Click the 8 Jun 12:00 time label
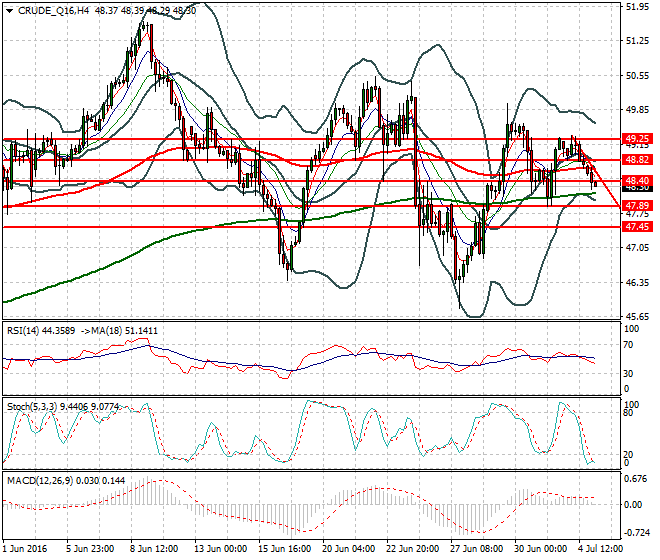The height and width of the screenshot is (560, 660). (x=154, y=549)
